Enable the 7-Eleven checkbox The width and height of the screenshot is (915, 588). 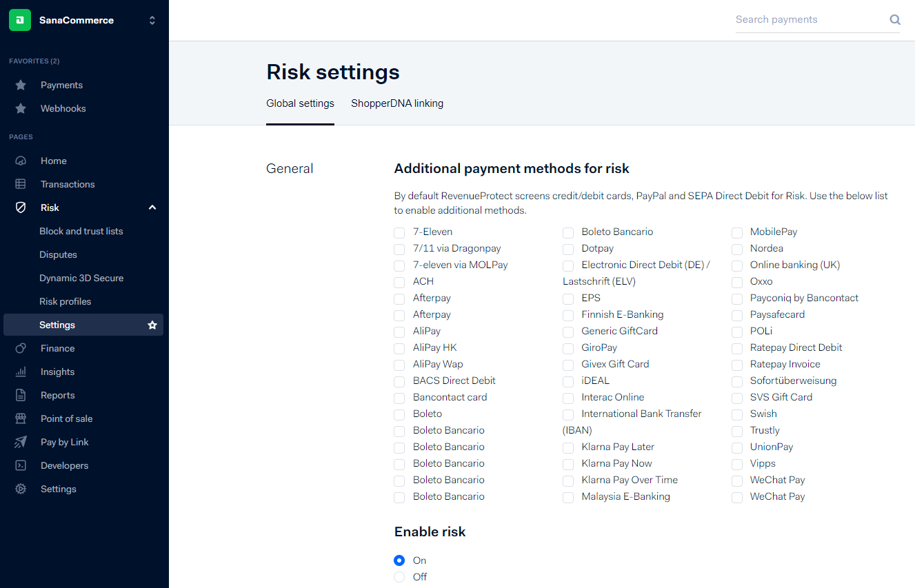point(399,232)
